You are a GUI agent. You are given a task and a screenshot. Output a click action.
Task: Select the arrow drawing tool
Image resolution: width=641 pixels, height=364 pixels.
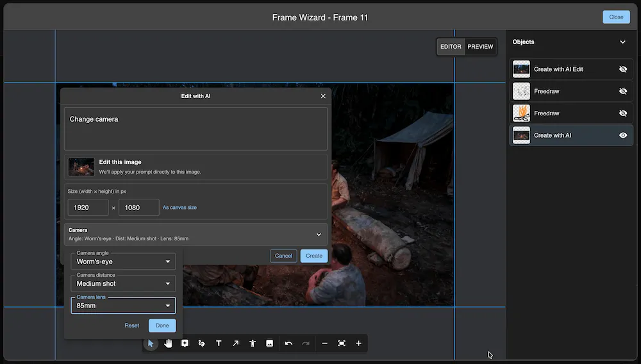coord(235,343)
